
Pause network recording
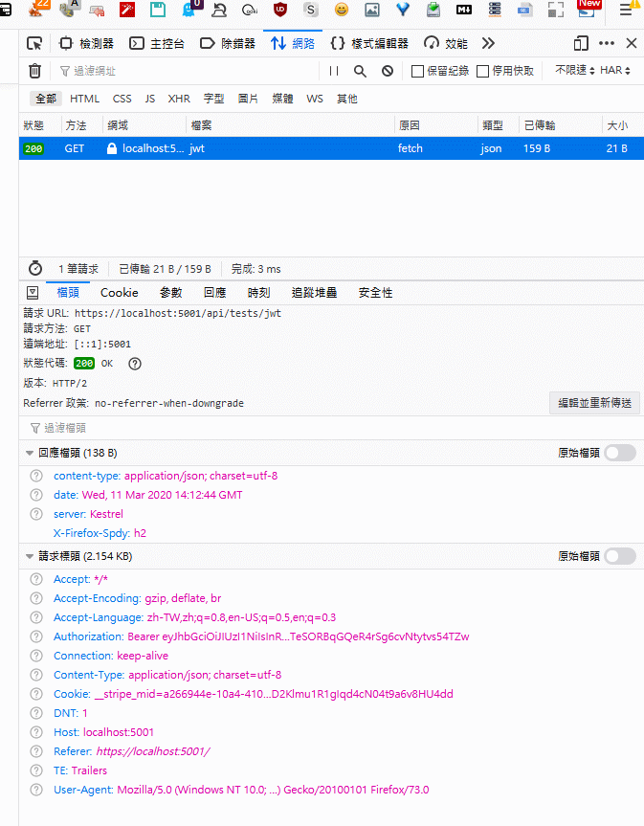334,71
